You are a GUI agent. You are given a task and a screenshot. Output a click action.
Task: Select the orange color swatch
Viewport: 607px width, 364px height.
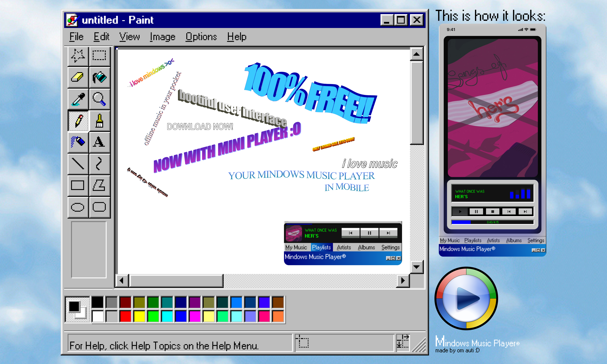[x=278, y=316]
